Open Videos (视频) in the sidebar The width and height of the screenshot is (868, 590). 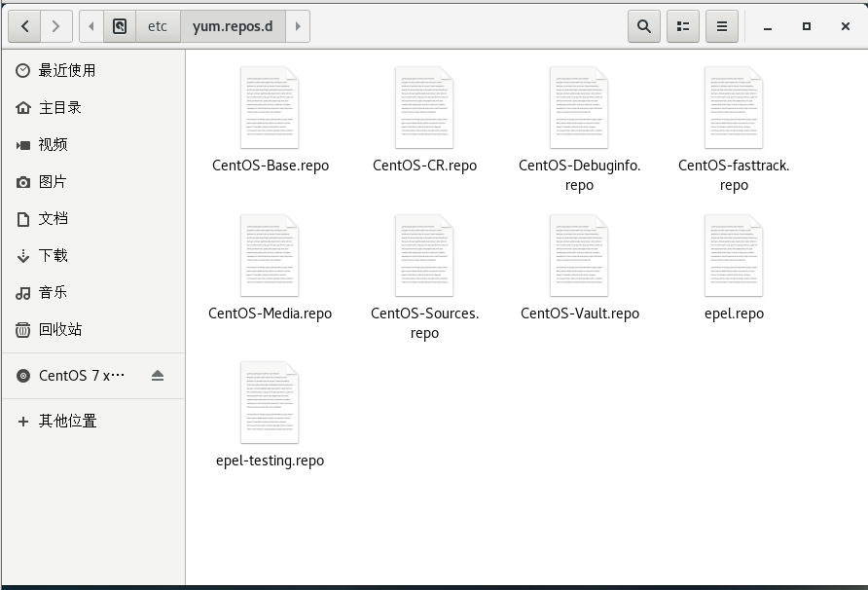click(x=93, y=145)
